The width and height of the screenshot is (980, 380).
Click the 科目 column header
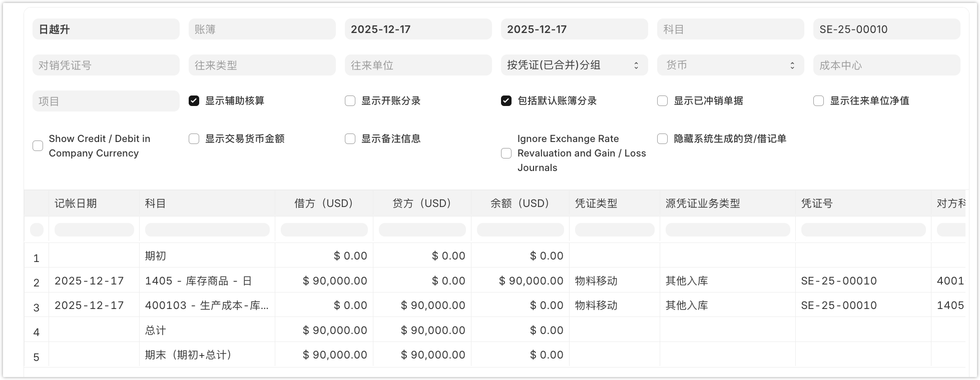pyautogui.click(x=206, y=203)
